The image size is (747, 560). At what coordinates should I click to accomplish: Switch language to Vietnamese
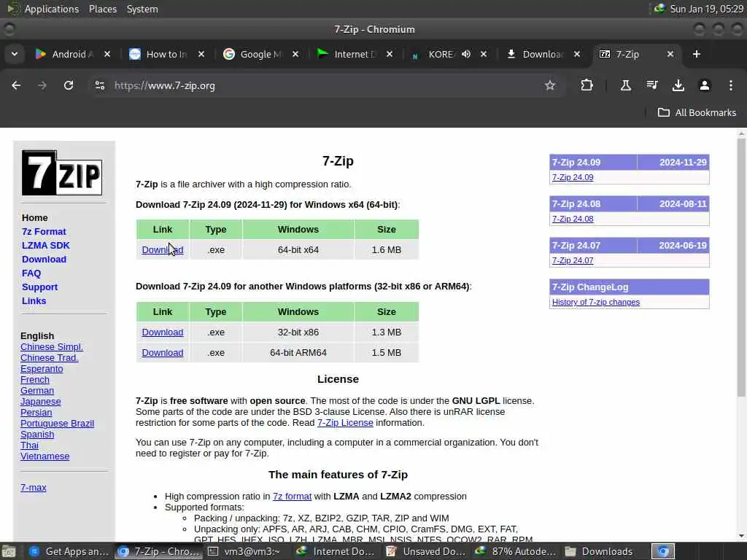[44, 456]
